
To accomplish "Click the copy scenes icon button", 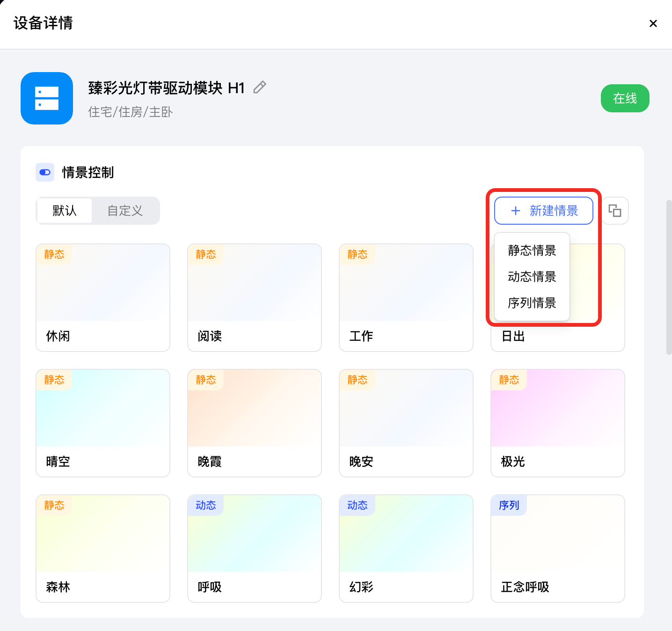I will [615, 211].
